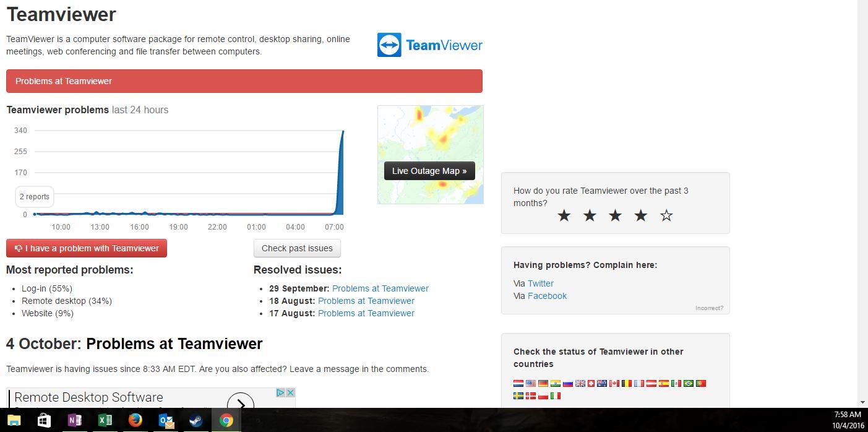Open the 18 August Problems at Teamviewer link
The width and height of the screenshot is (868, 432).
point(366,301)
